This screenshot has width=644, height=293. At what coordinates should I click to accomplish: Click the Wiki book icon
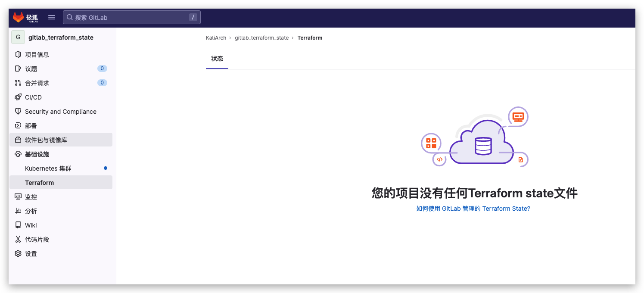coord(18,225)
